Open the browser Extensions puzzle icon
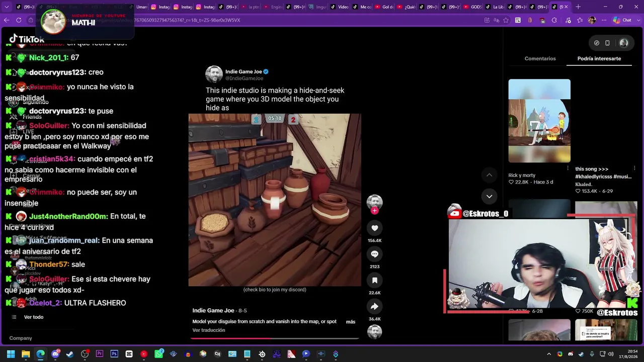This screenshot has width=644, height=362. click(x=554, y=20)
